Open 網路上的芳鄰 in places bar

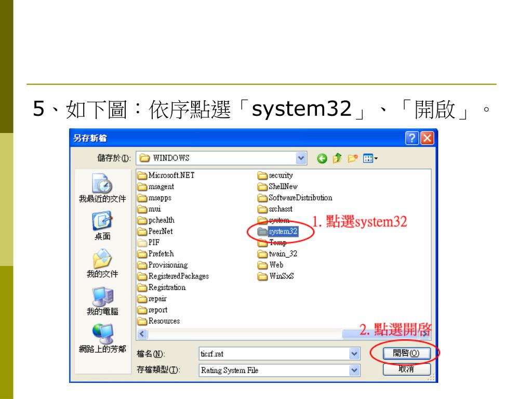[x=102, y=339]
